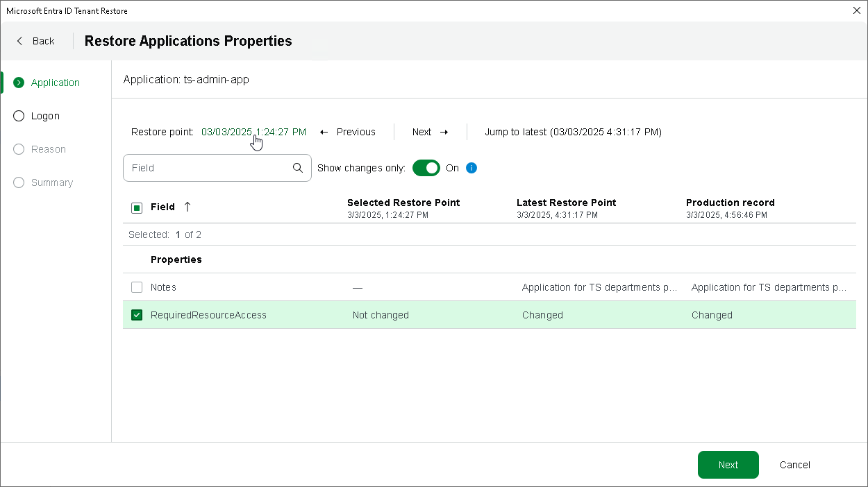Jump to latest restore point
This screenshot has width=868, height=487.
click(573, 132)
